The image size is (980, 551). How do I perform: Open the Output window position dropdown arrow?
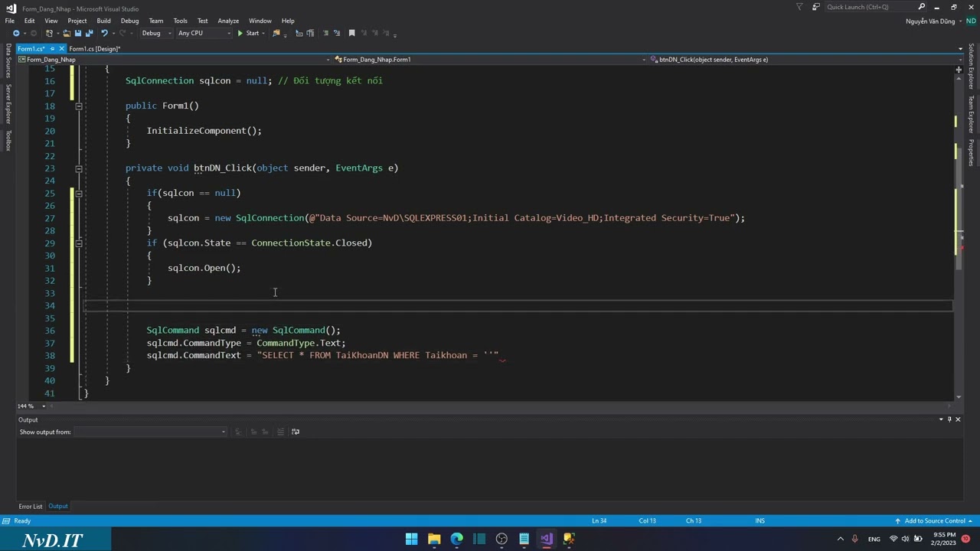click(941, 419)
